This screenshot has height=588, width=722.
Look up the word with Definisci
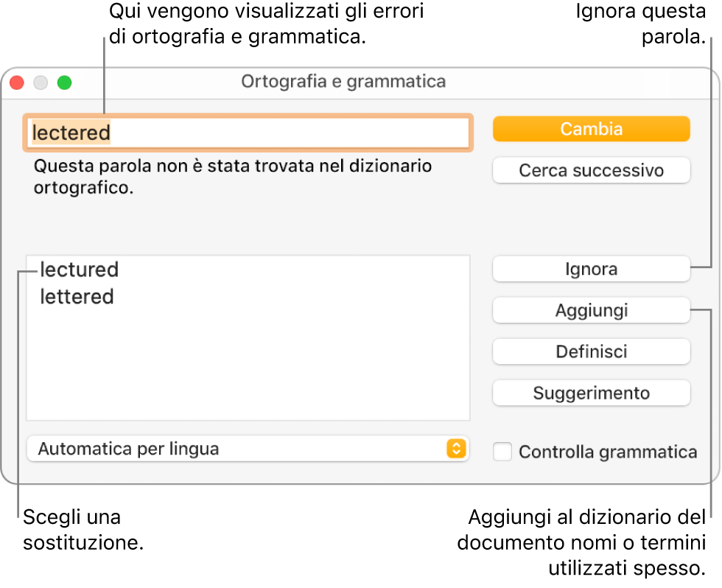click(x=591, y=352)
